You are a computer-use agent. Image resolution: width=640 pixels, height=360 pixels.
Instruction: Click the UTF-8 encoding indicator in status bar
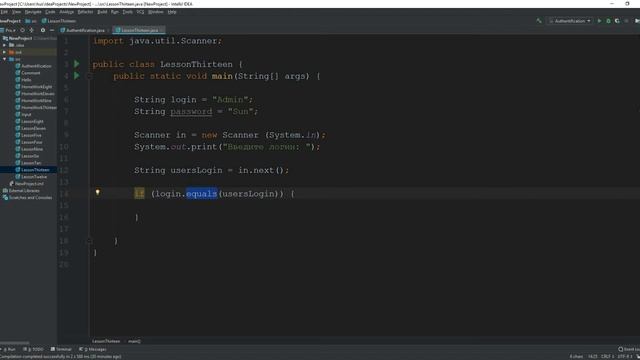click(x=624, y=356)
